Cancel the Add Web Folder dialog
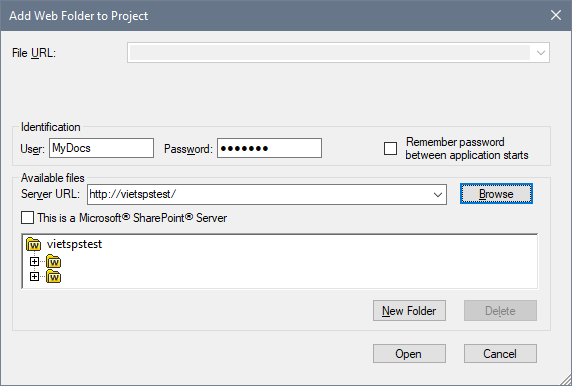 tap(500, 354)
